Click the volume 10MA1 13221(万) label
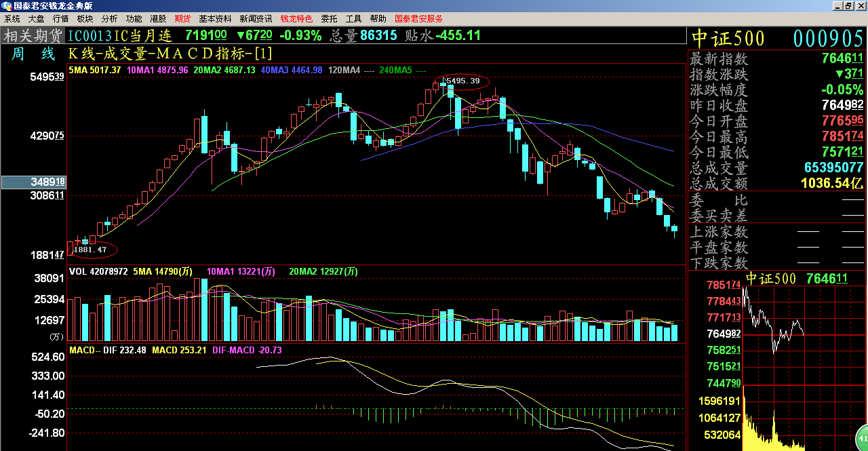This screenshot has width=868, height=451. point(241,271)
